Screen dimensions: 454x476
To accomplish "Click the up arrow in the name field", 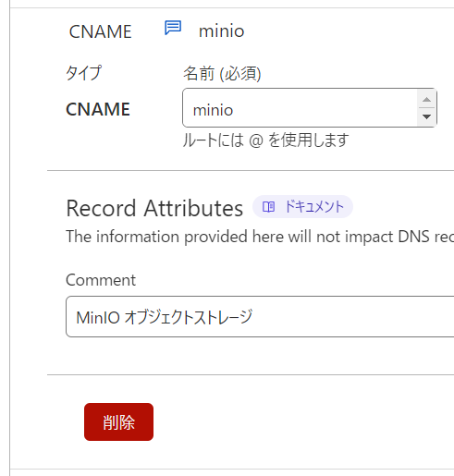I will [426, 99].
